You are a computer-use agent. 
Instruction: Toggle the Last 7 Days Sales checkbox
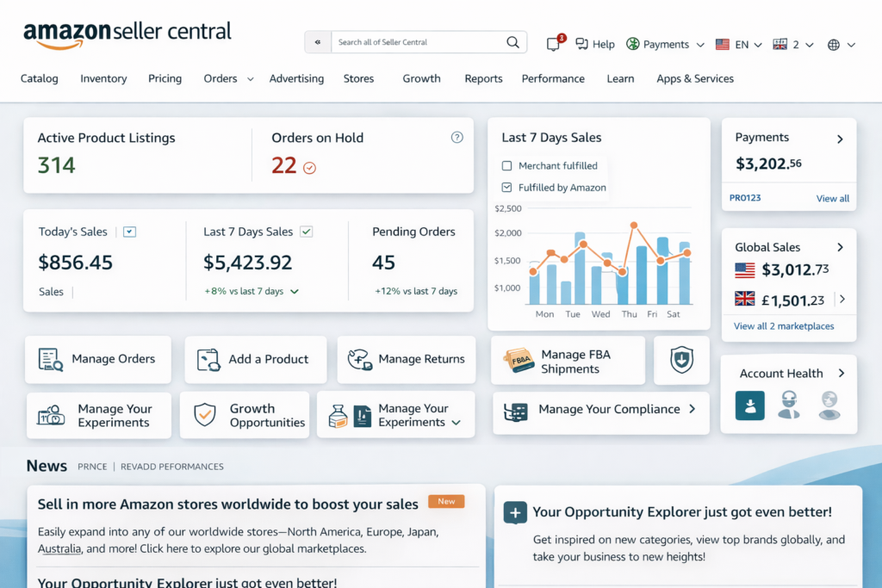coord(306,232)
